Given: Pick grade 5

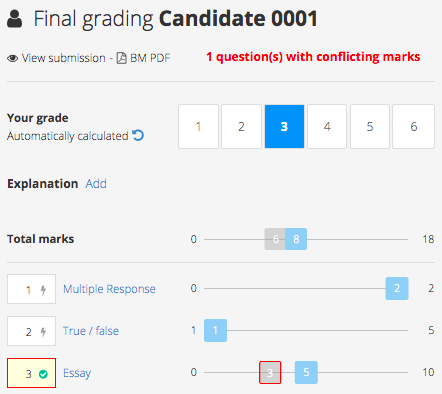Looking at the screenshot, I should coord(370,126).
